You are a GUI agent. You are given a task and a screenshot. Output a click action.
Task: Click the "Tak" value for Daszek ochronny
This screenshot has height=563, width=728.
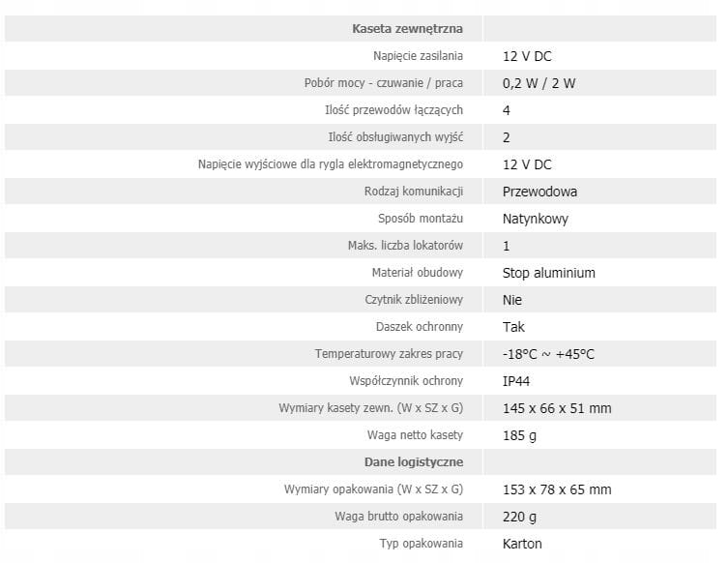click(x=513, y=327)
